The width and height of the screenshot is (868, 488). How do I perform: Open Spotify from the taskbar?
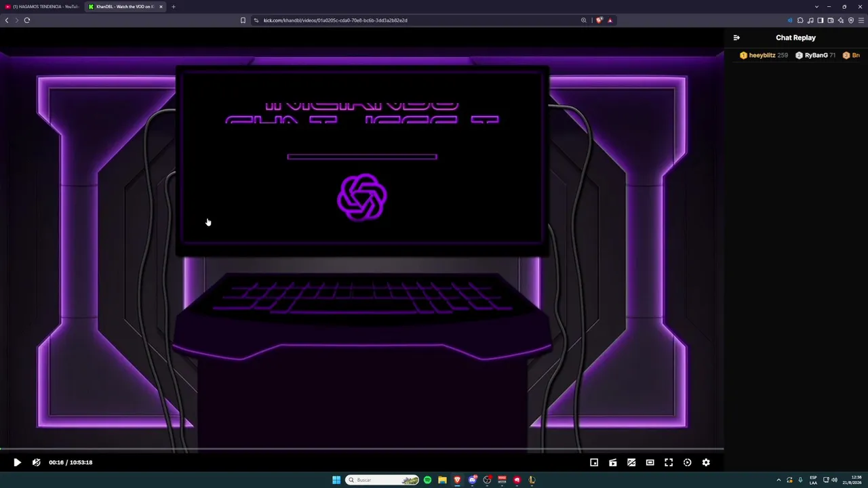pos(427,480)
